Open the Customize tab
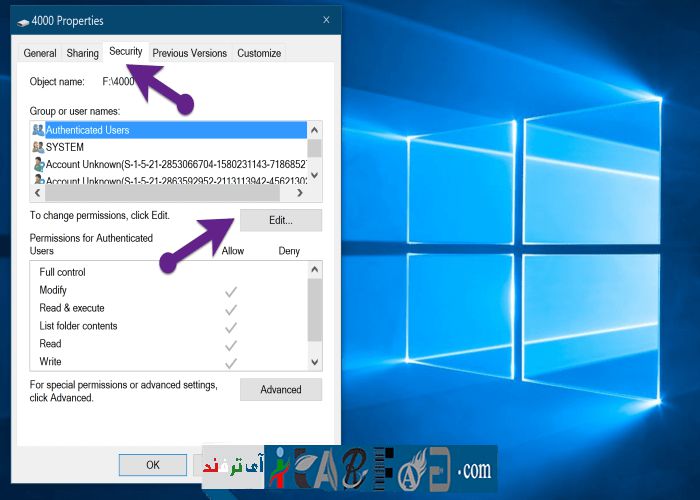 259,53
